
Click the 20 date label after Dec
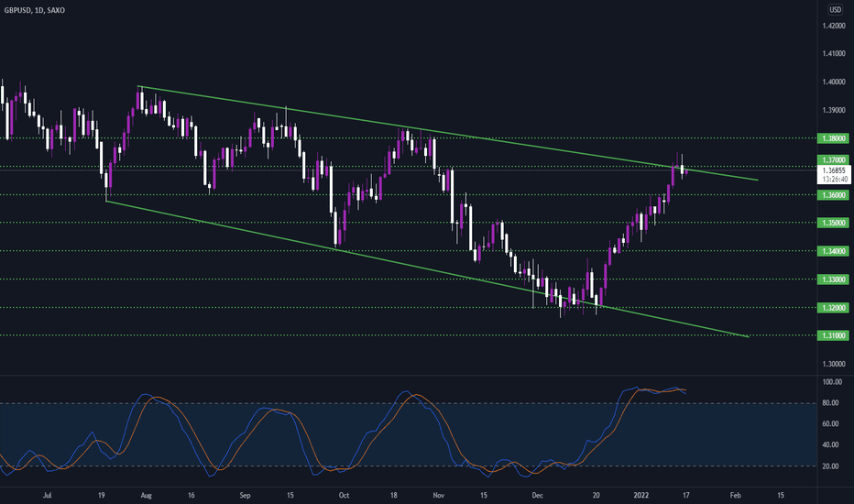click(596, 495)
